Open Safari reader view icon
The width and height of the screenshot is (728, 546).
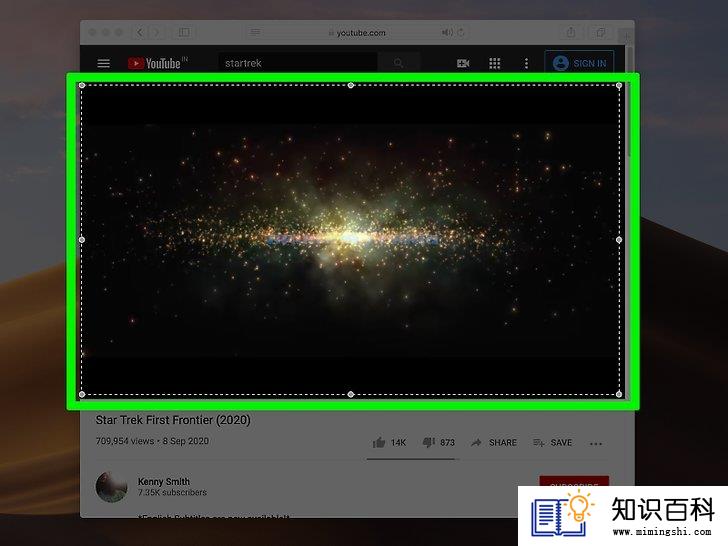coord(255,32)
